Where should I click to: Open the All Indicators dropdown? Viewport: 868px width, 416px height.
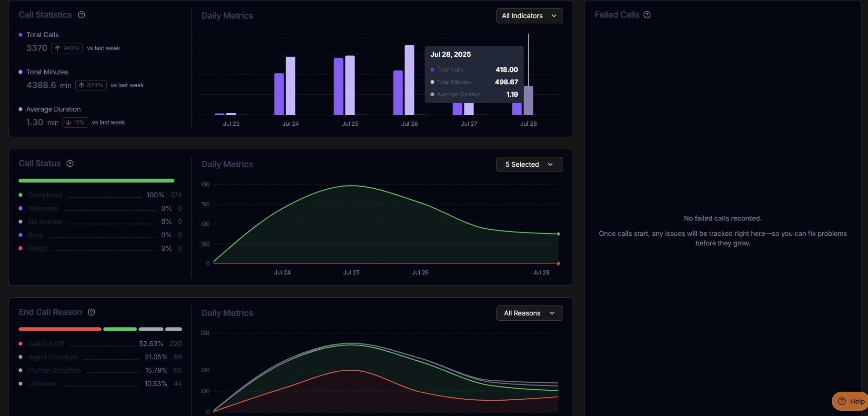(529, 16)
